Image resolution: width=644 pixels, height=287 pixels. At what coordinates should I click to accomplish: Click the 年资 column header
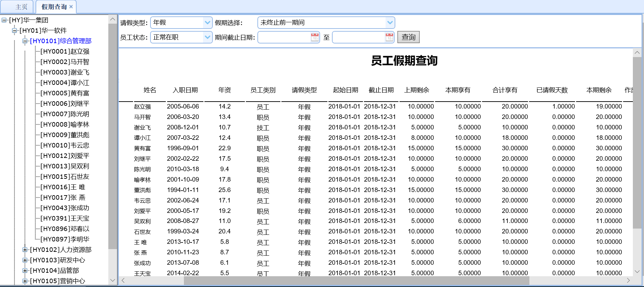[x=225, y=90]
